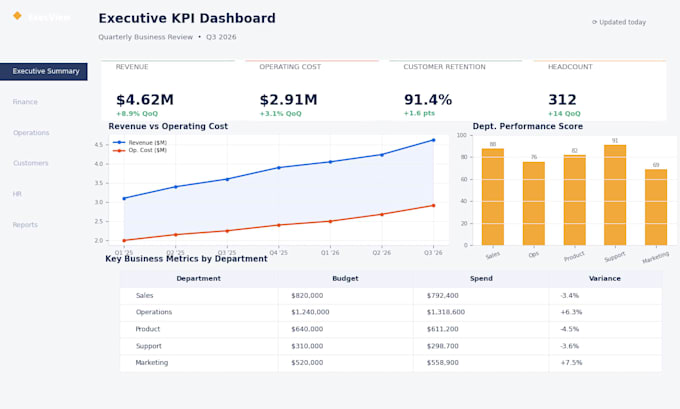680x409 pixels.
Task: Go to the Finance section
Action: (x=25, y=102)
